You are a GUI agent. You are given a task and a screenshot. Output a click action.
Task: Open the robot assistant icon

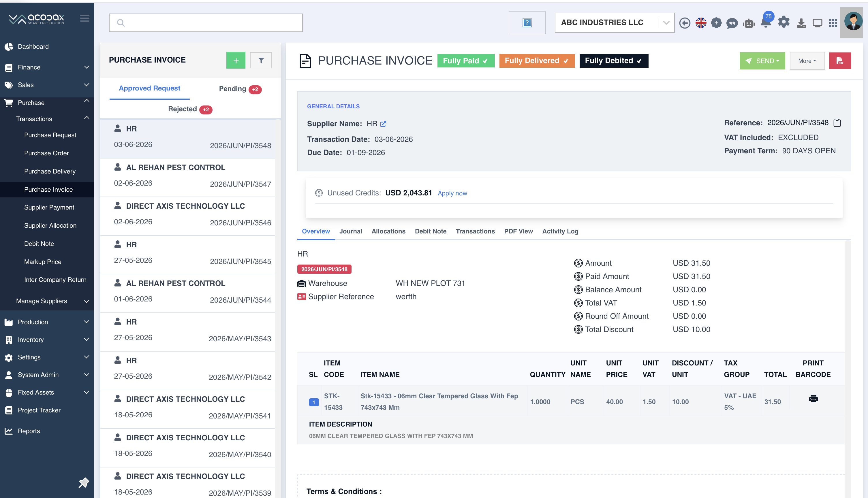click(x=749, y=23)
